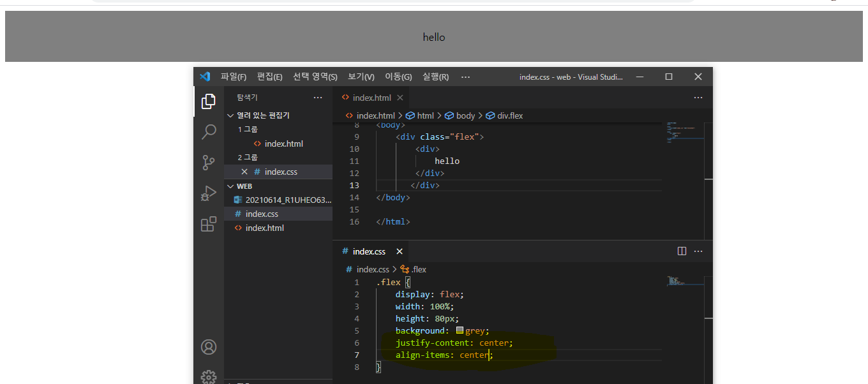Close the index.css editor tab
The height and width of the screenshot is (384, 868).
pos(400,251)
